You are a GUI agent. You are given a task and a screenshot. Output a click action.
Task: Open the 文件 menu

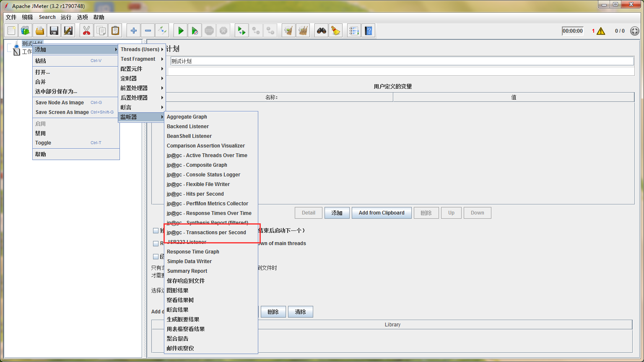pyautogui.click(x=11, y=17)
